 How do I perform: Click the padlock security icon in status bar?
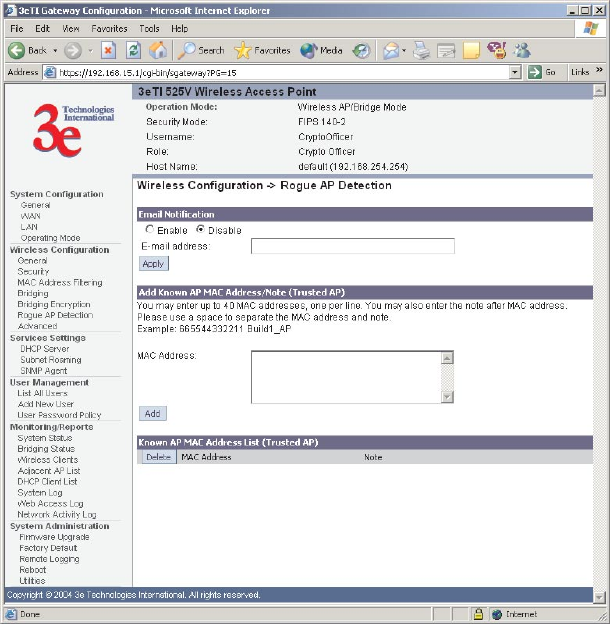coord(478,614)
